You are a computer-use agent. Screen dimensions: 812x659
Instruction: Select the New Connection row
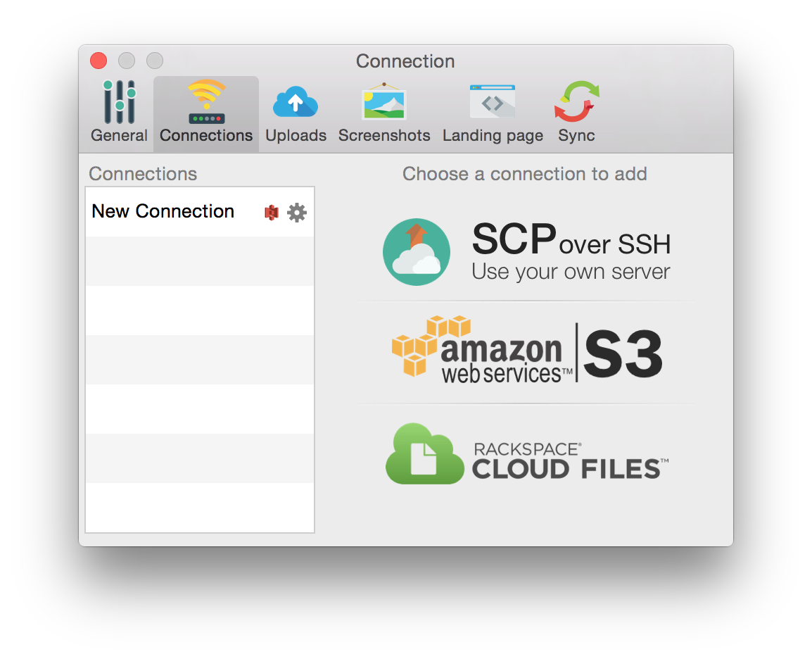click(x=200, y=212)
